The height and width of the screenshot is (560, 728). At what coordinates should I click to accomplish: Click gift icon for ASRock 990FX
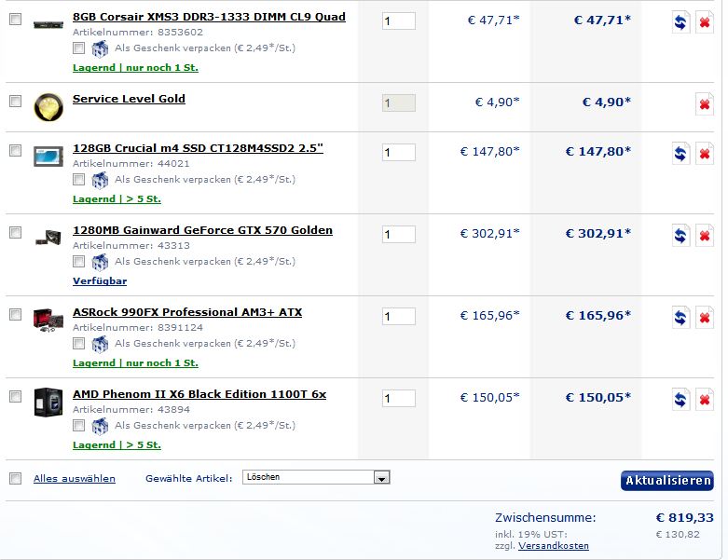tap(100, 344)
